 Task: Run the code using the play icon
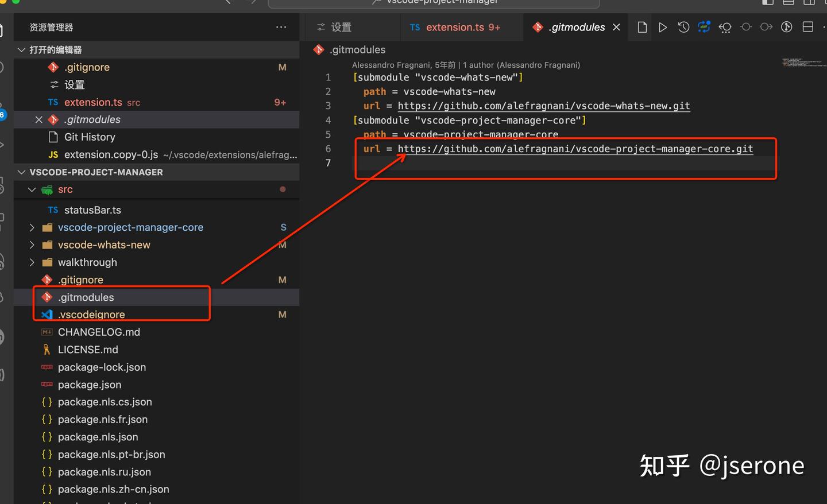click(x=663, y=26)
